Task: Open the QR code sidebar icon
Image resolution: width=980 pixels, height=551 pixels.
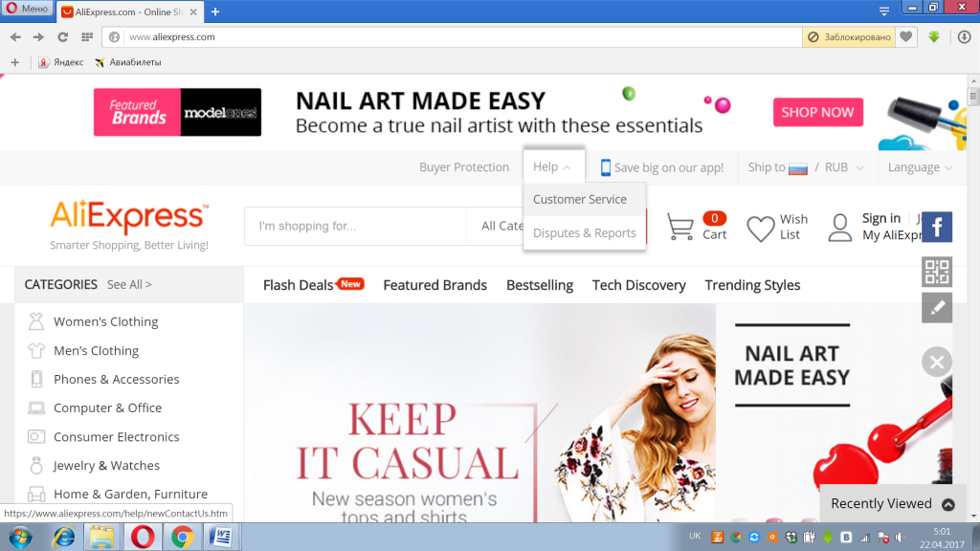Action: 937,272
